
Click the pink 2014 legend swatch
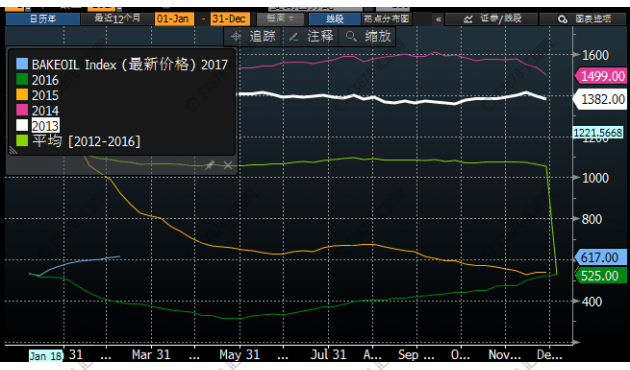pyautogui.click(x=22, y=110)
